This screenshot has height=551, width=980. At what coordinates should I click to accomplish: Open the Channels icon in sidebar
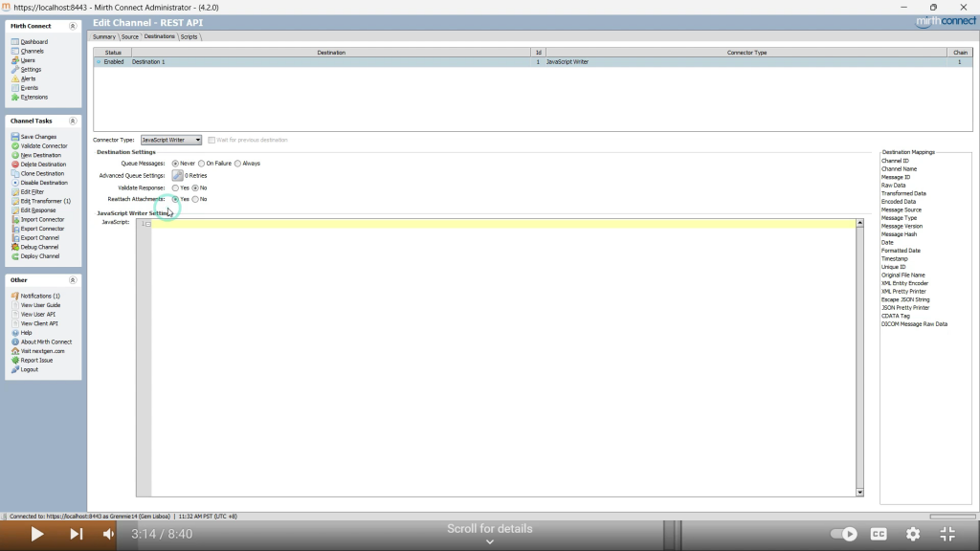[15, 52]
